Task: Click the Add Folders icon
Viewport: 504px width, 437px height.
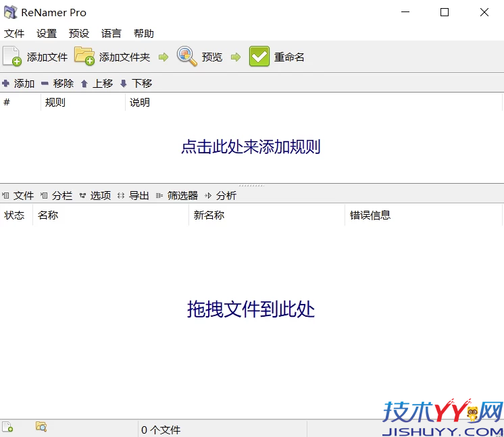Action: (x=84, y=56)
